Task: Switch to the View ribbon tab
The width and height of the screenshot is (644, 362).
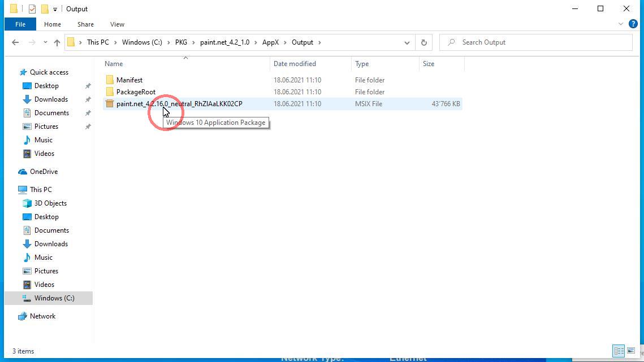Action: [117, 24]
